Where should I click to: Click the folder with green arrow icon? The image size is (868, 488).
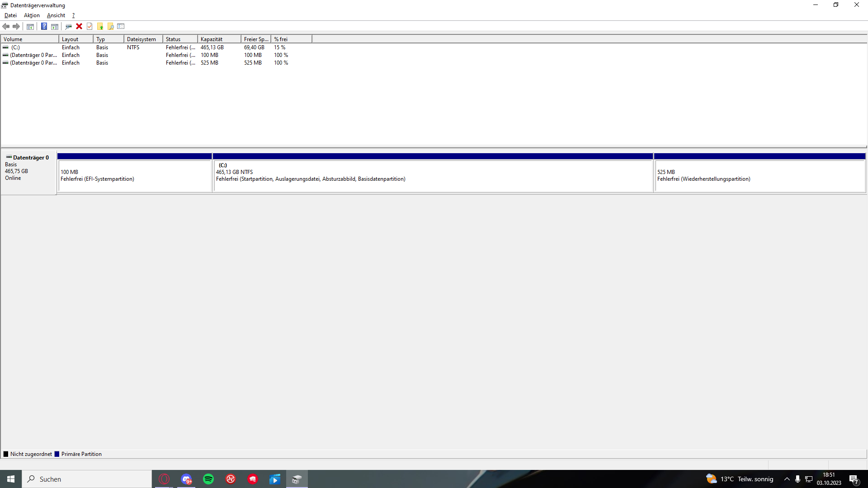pyautogui.click(x=100, y=26)
